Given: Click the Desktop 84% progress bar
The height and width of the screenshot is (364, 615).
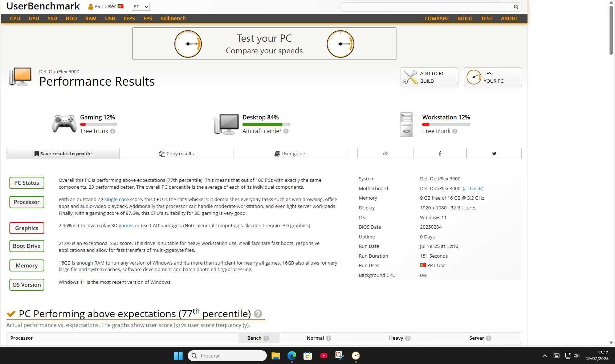Looking at the screenshot, I should pyautogui.click(x=266, y=124).
